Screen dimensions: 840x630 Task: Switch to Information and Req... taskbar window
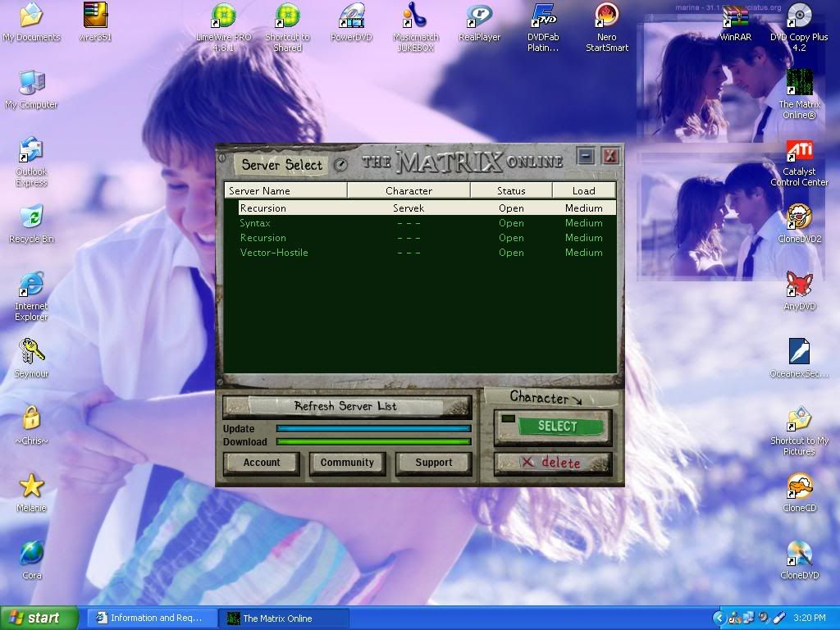(152, 619)
